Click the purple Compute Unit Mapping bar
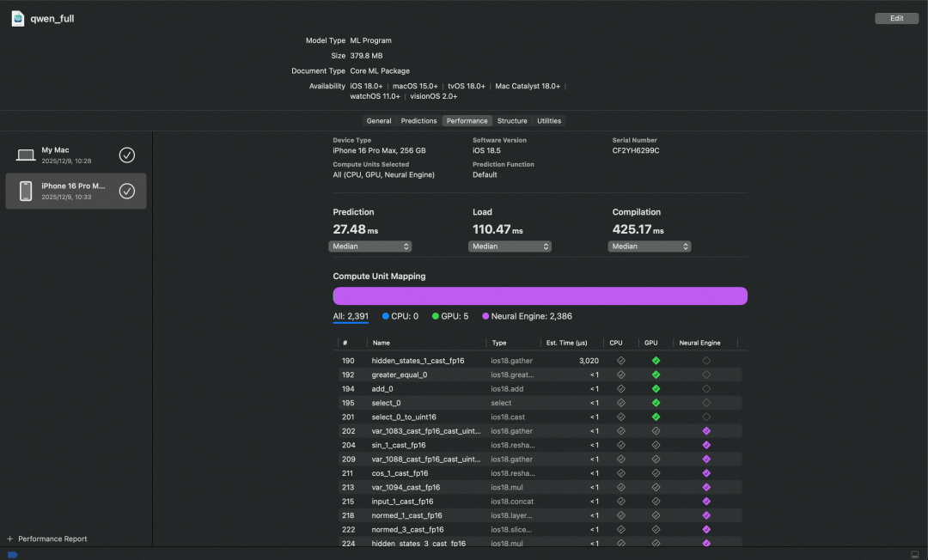928x560 pixels. click(540, 296)
